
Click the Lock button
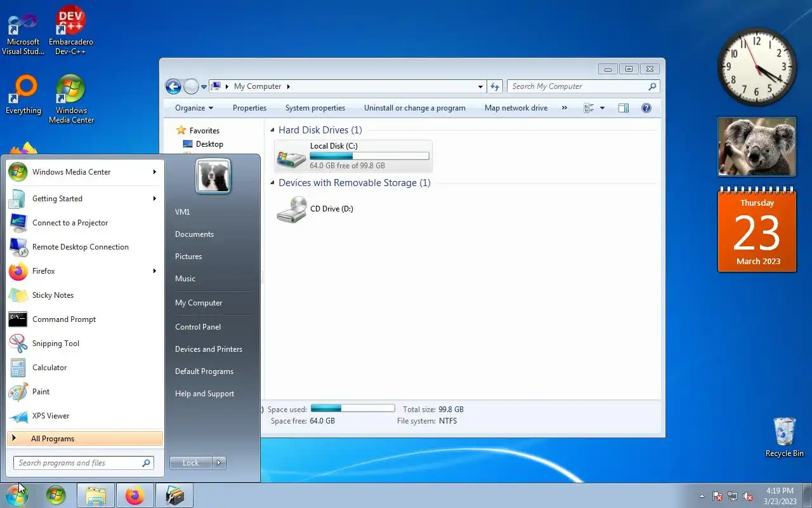coord(191,463)
